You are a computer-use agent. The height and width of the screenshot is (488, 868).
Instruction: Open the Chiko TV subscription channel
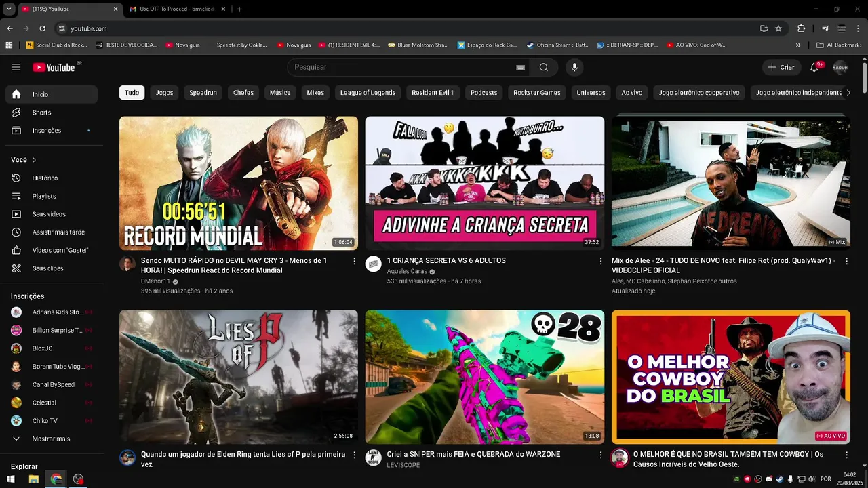click(52, 421)
